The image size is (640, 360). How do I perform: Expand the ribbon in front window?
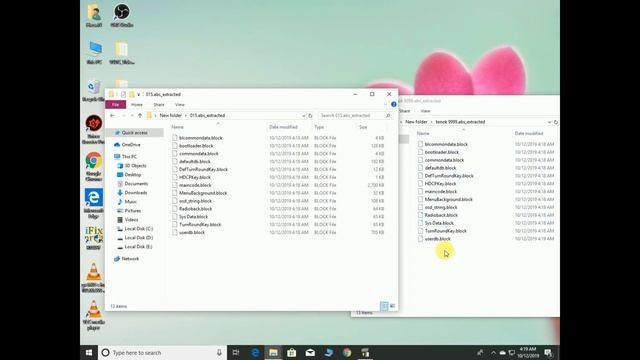(x=385, y=104)
